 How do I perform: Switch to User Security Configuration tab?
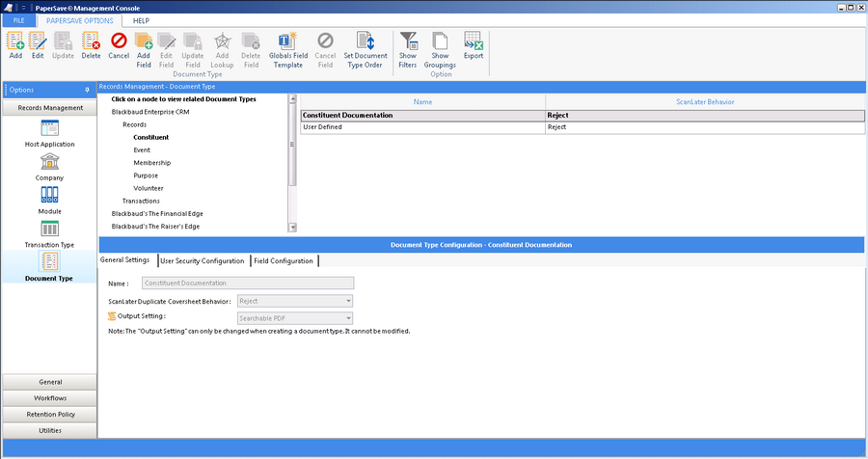(x=202, y=260)
